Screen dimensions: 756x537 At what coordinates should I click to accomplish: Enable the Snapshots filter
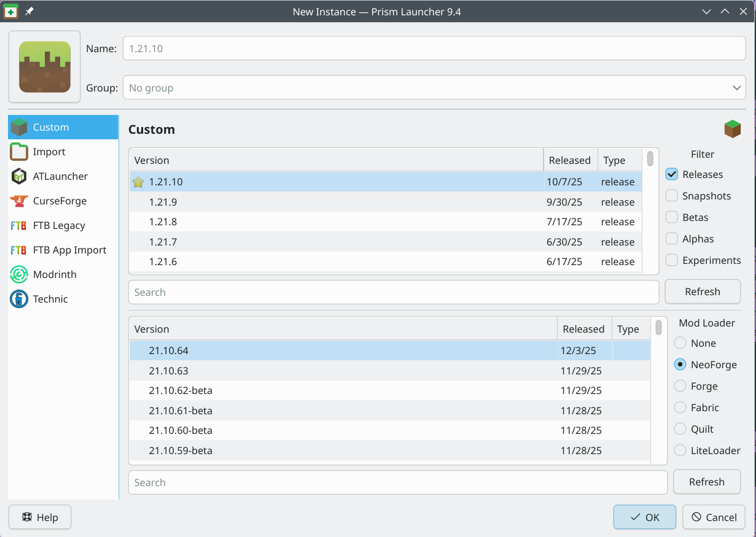(672, 196)
